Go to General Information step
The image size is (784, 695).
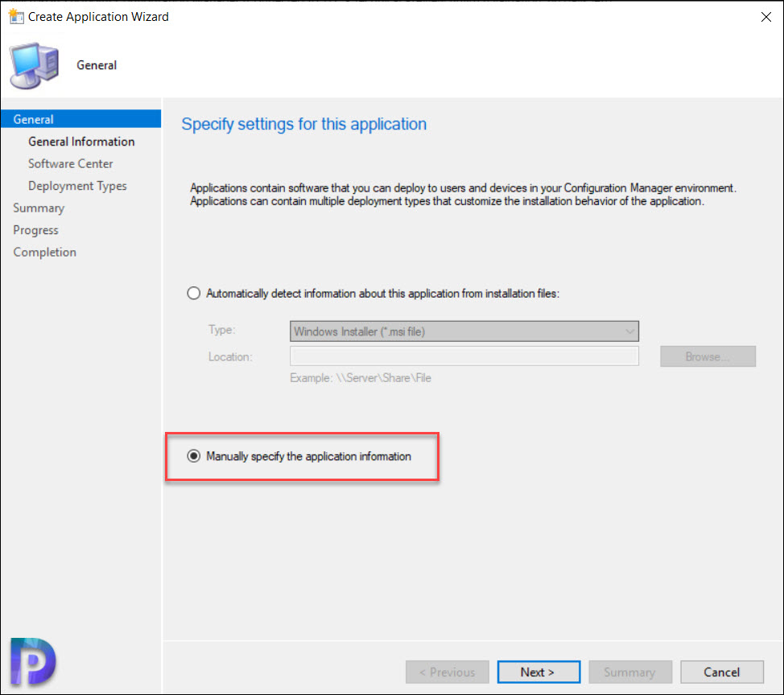[x=81, y=142]
